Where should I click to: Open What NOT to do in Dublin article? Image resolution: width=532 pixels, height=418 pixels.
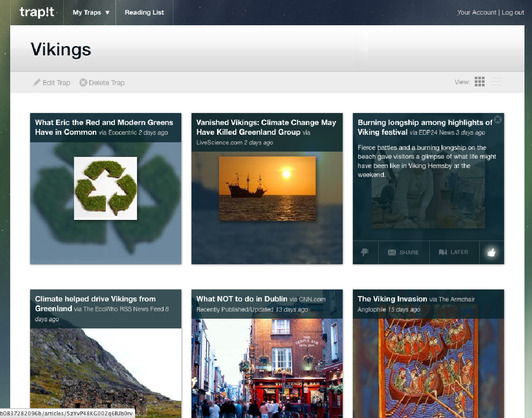coord(242,299)
